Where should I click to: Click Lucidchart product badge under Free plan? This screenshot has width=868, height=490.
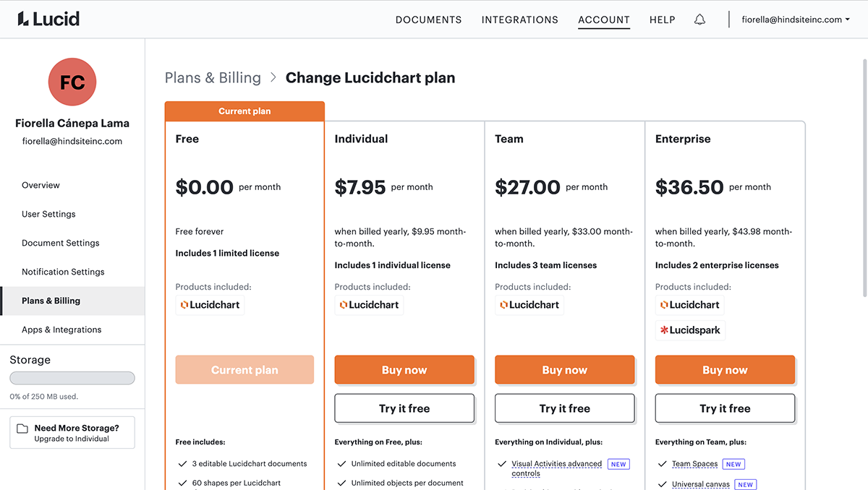click(210, 305)
